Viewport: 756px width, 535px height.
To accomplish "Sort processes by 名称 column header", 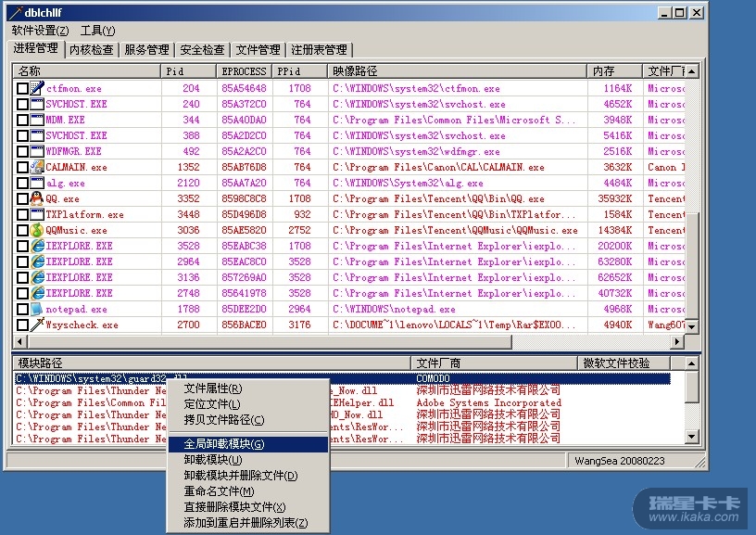I will [87, 71].
